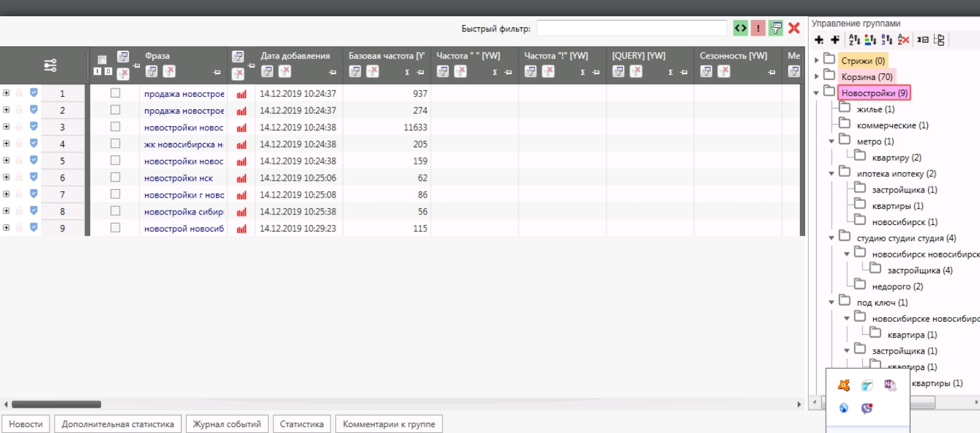Click the frequency chart icon in row 3
This screenshot has height=433, width=980.
(x=241, y=127)
